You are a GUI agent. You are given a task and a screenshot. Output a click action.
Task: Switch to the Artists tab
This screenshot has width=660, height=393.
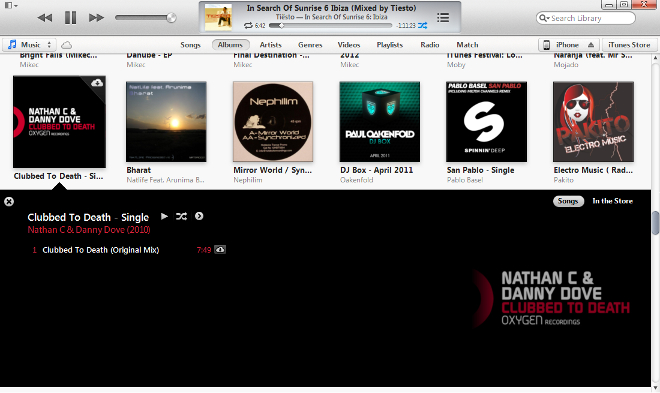(x=270, y=45)
